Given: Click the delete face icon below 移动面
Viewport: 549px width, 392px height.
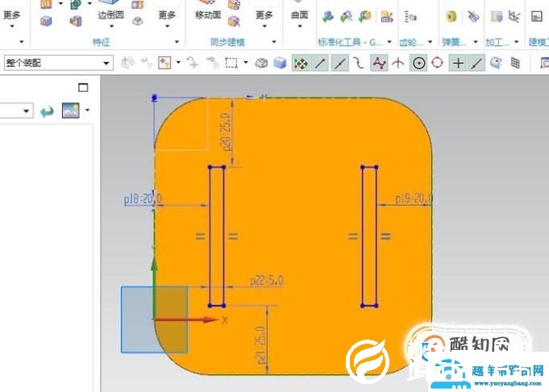Looking at the screenshot, I should tap(234, 22).
